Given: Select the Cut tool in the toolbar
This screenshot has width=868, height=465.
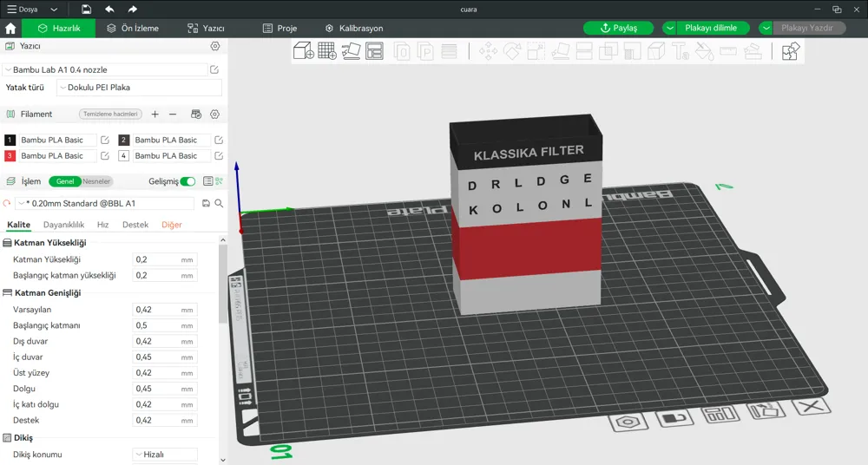Looking at the screenshot, I should tap(584, 51).
